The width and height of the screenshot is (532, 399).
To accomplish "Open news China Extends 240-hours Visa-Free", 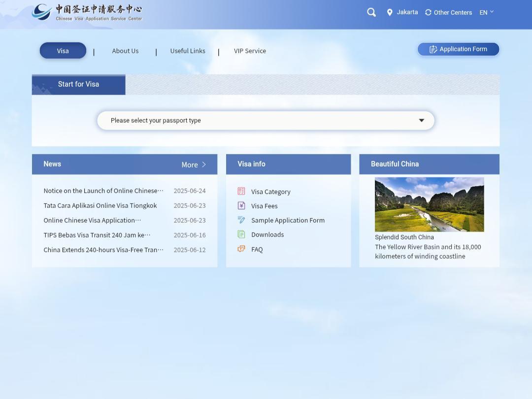I will tap(103, 250).
